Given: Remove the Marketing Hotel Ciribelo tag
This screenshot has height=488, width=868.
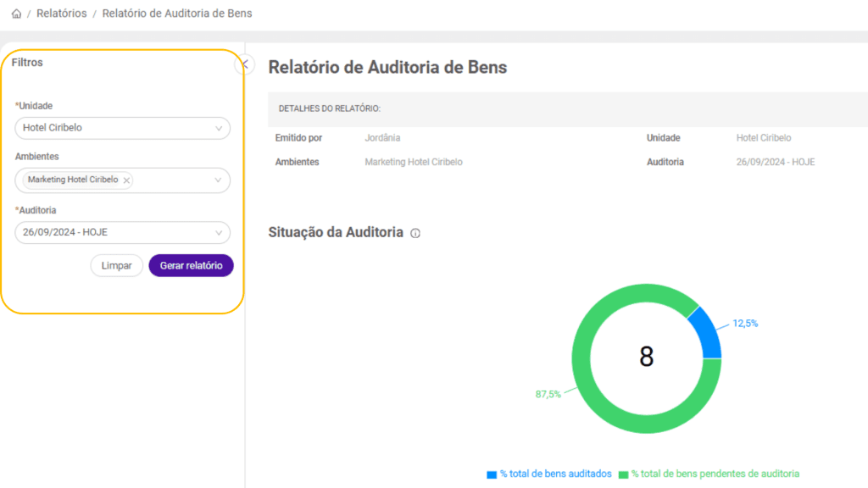Looking at the screenshot, I should click(126, 180).
